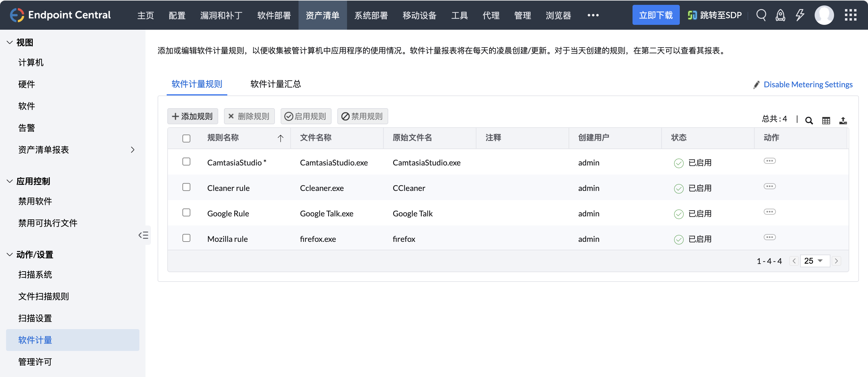Viewport: 868px width, 377px height.
Task: Click the 立即下载 button
Action: [656, 15]
